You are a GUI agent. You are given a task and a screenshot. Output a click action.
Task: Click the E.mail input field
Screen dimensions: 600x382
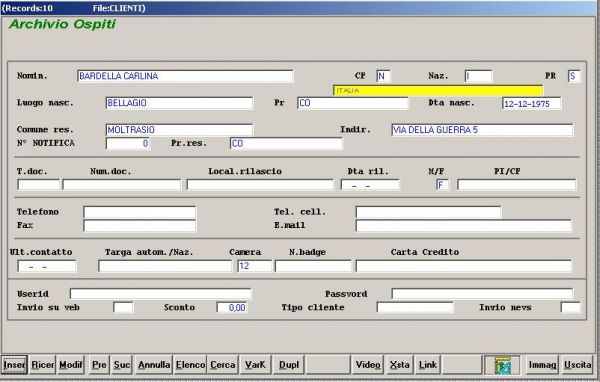[x=464, y=225]
